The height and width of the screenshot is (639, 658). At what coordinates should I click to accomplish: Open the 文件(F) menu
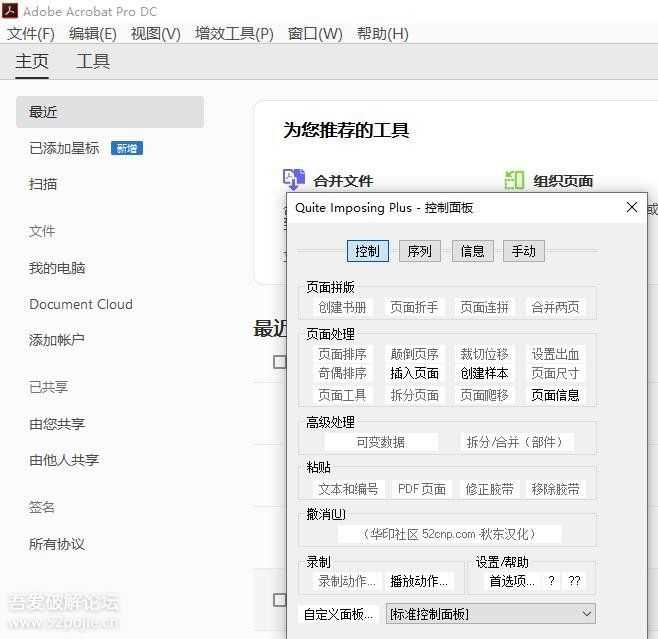pos(31,34)
